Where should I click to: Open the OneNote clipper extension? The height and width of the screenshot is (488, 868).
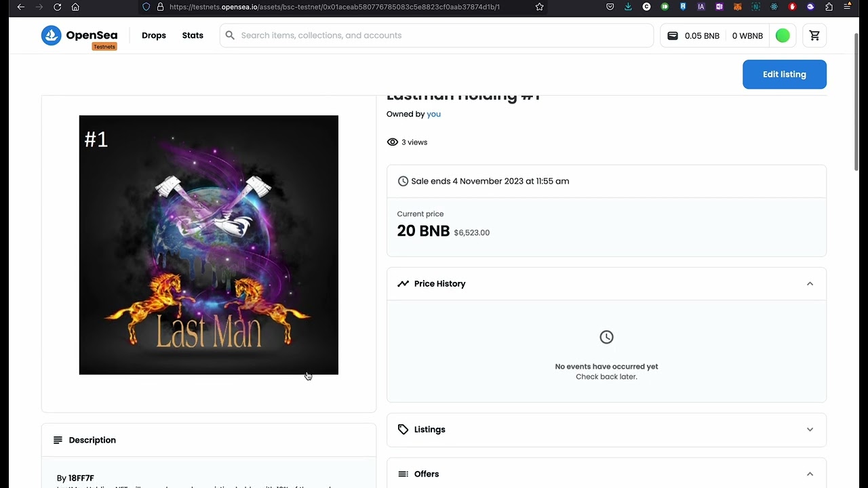719,7
